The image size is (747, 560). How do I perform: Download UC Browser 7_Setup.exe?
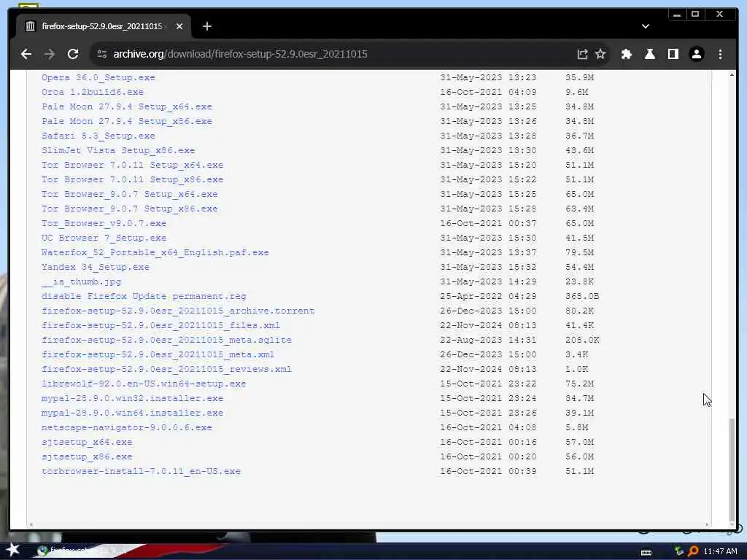(x=104, y=238)
